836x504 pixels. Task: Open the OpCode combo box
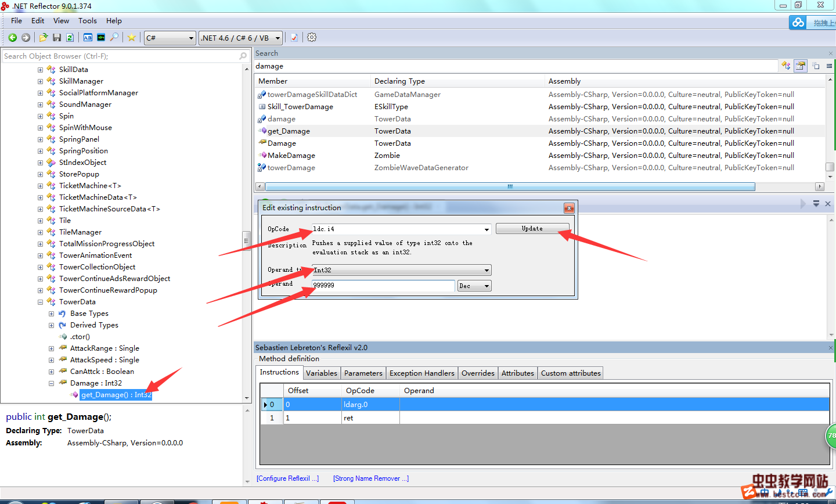tap(402, 229)
